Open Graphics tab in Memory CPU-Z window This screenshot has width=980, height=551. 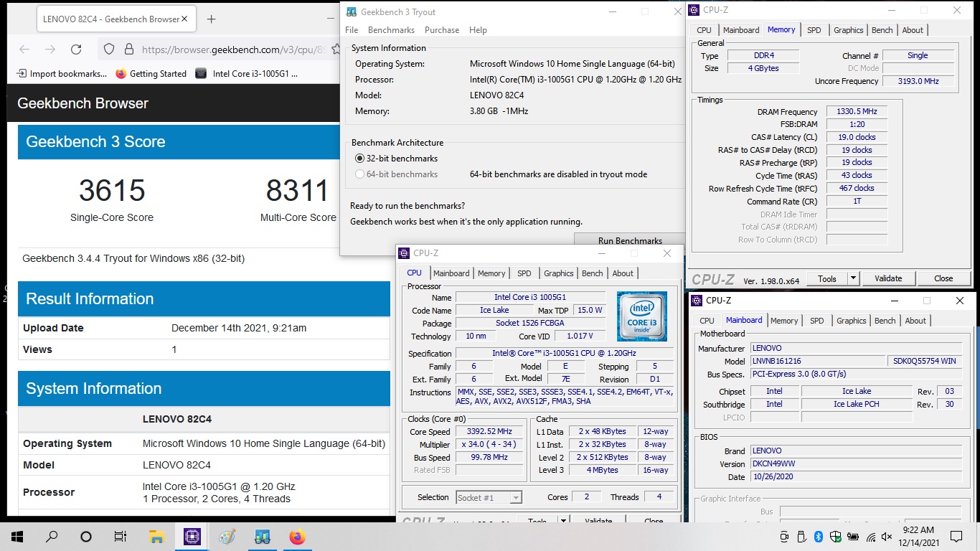point(848,30)
